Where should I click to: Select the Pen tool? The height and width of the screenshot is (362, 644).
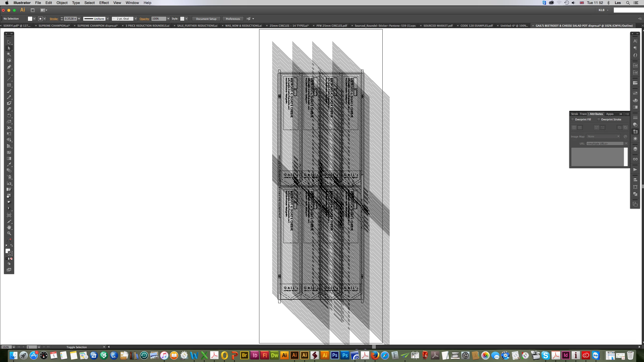[9, 67]
